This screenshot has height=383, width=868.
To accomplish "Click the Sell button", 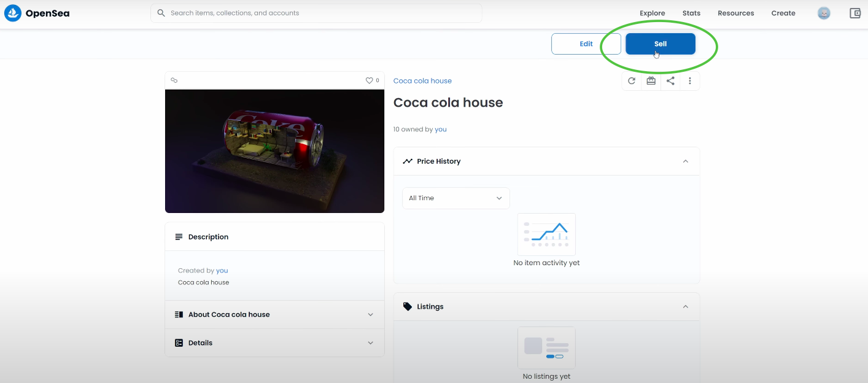I will coord(661,44).
